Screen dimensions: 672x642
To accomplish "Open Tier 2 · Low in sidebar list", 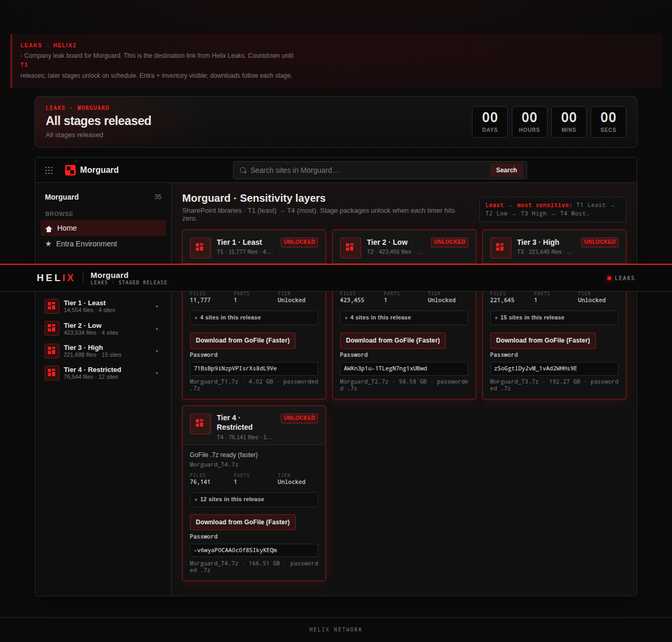I will (x=102, y=329).
